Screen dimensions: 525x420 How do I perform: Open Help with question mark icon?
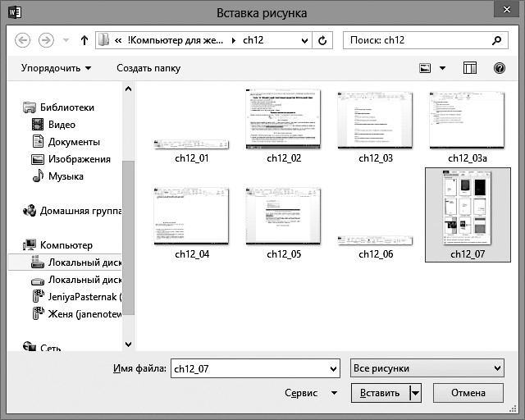(x=498, y=68)
